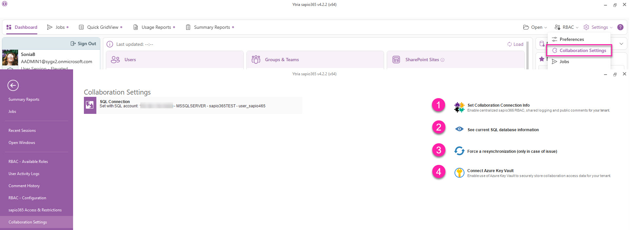Click Force a resynchronization option
644x230 pixels.
(512, 151)
